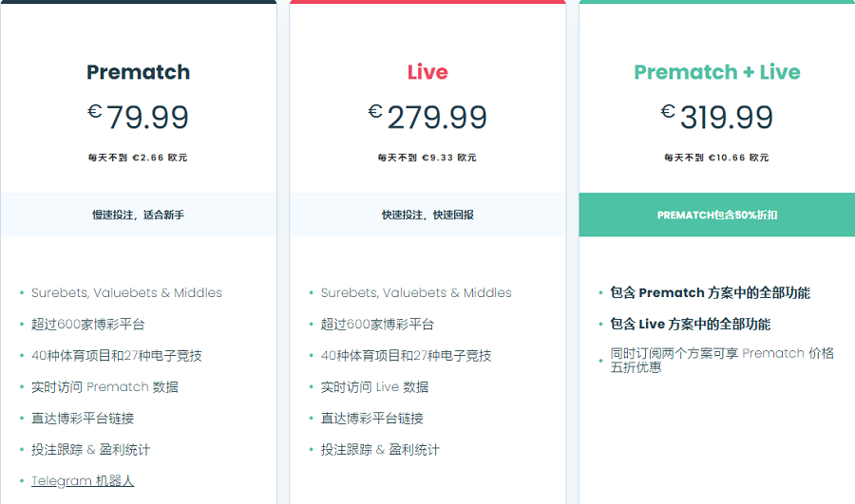Click the 实时访问 Prematch 数据 feature
The height and width of the screenshot is (504, 855).
[x=104, y=387]
